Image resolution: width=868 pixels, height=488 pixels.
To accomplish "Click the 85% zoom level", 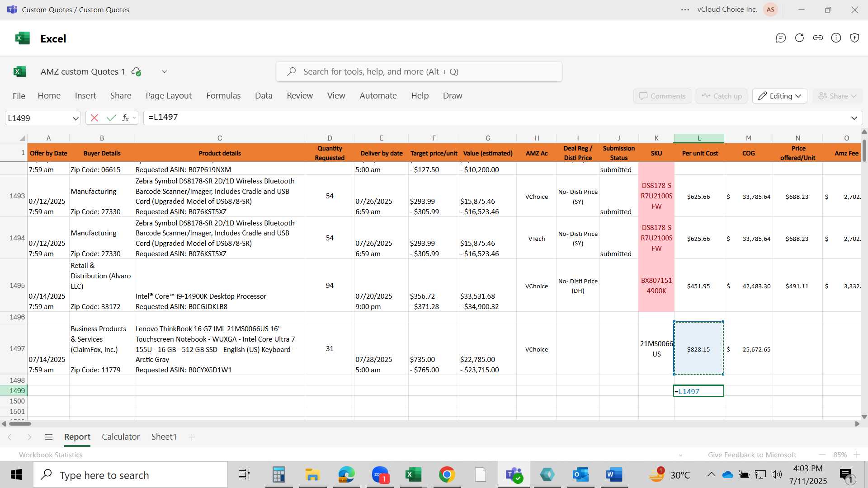I will point(840,455).
